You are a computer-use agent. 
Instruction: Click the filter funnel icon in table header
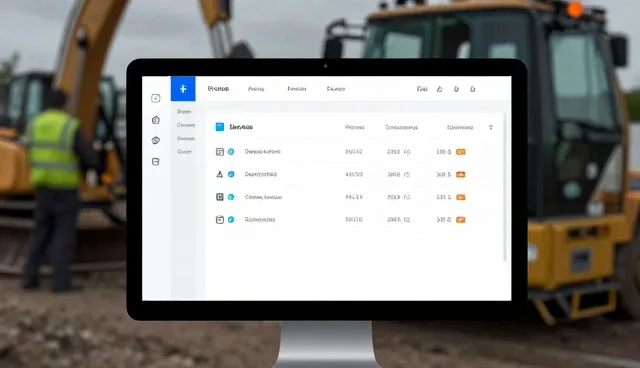(x=491, y=127)
